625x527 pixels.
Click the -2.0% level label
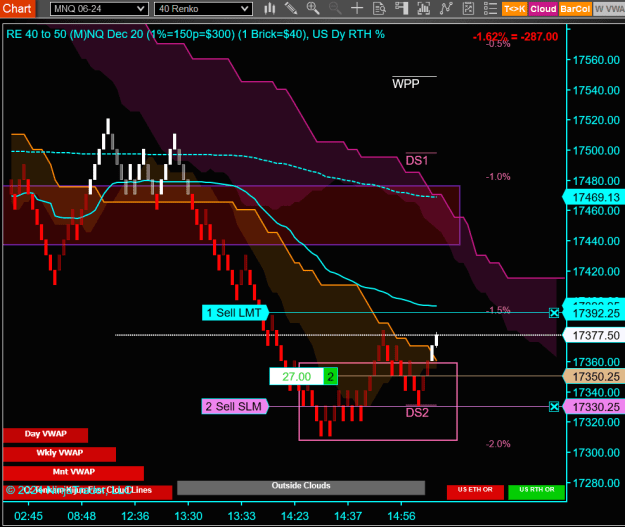[x=498, y=444]
